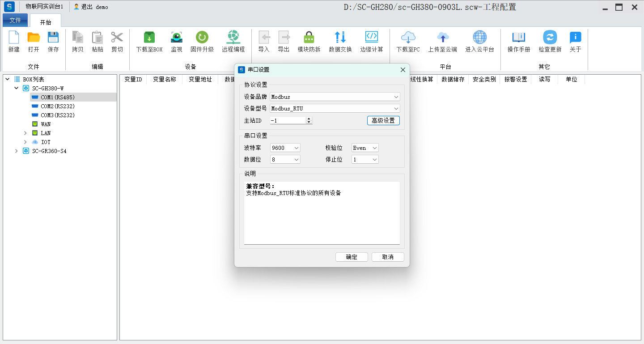Expand the LAN tree node
The width and height of the screenshot is (644, 344).
tap(25, 133)
